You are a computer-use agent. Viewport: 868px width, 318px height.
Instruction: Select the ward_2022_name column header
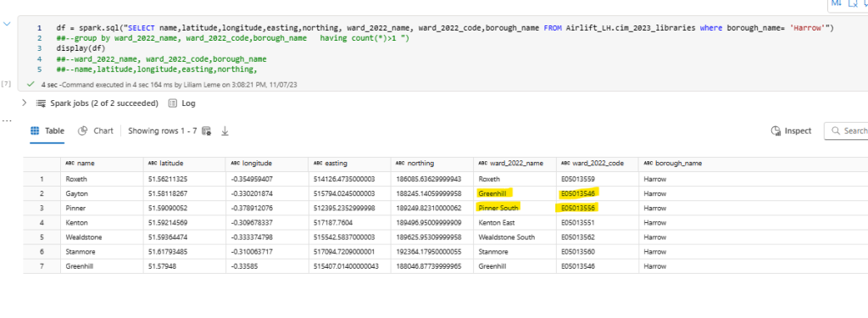click(x=515, y=164)
